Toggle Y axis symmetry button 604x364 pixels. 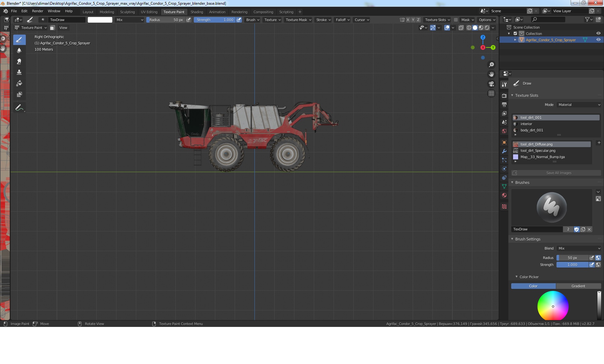tap(413, 20)
